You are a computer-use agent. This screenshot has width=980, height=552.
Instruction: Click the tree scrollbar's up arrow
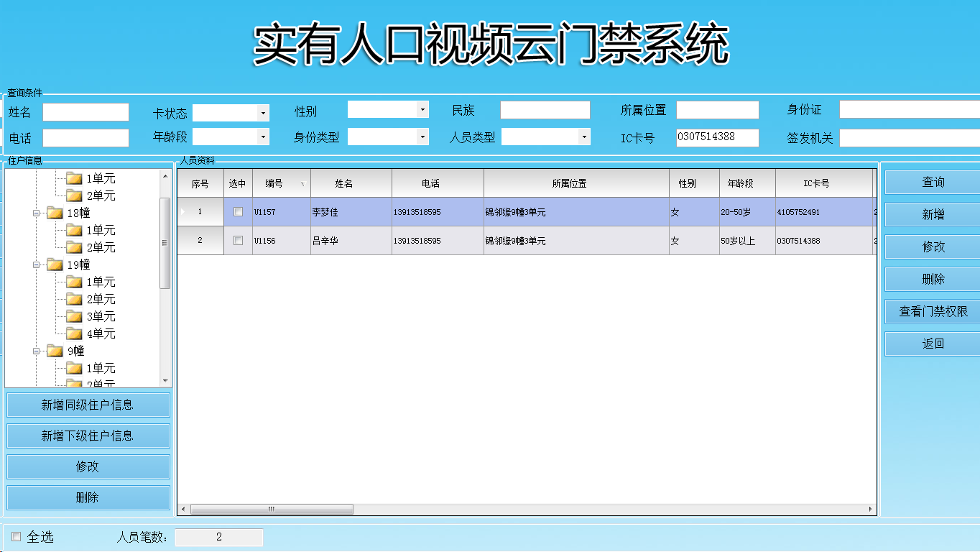pyautogui.click(x=165, y=175)
